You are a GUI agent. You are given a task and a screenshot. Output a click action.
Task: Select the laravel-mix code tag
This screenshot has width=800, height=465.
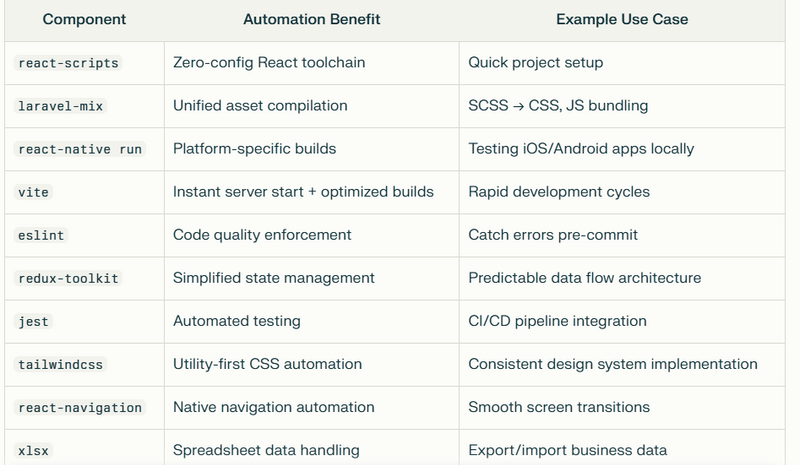[x=61, y=106]
